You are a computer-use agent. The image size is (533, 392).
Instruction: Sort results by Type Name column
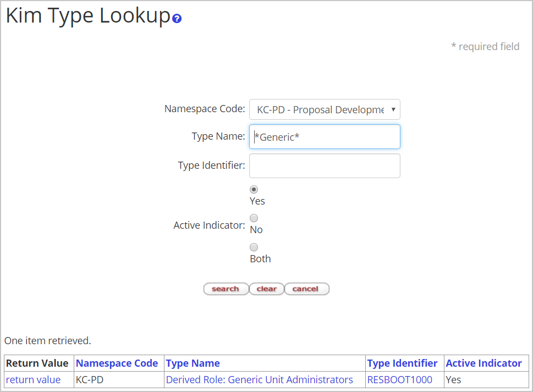[193, 363]
